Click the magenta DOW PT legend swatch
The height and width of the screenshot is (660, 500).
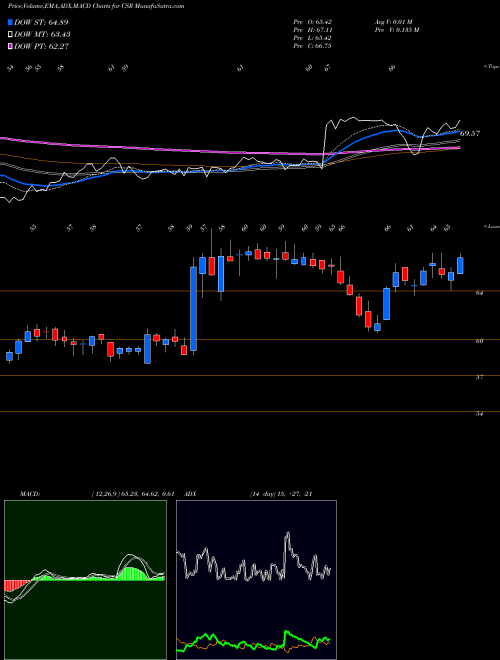click(x=11, y=46)
